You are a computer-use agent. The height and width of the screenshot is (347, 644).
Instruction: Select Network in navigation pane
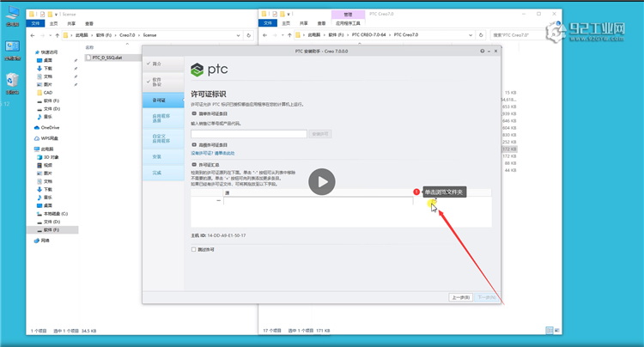[x=42, y=240]
